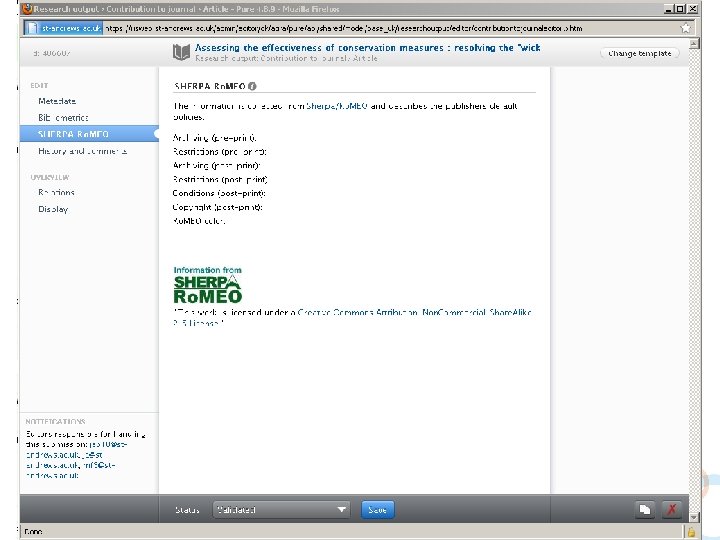This screenshot has height=540, width=720.
Task: Click the 'Restrictions (pre-print):' label
Action: click(x=219, y=152)
